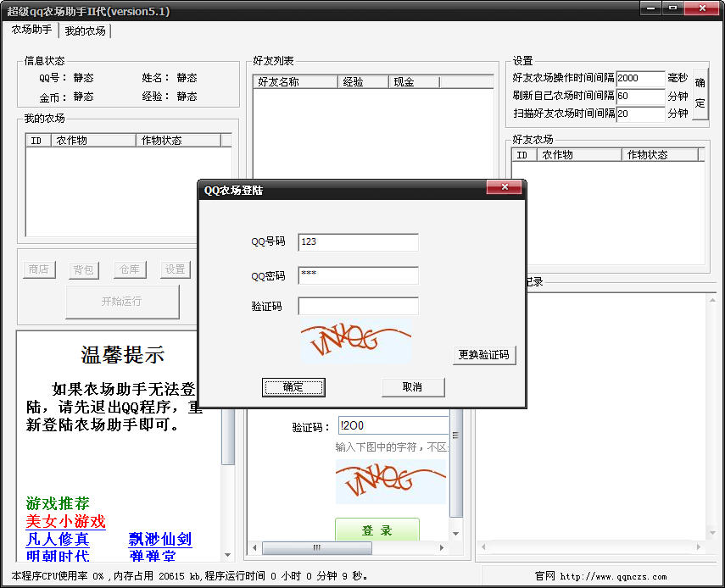
Task: Click the 游戏推荐 green heading text
Action: (58, 503)
